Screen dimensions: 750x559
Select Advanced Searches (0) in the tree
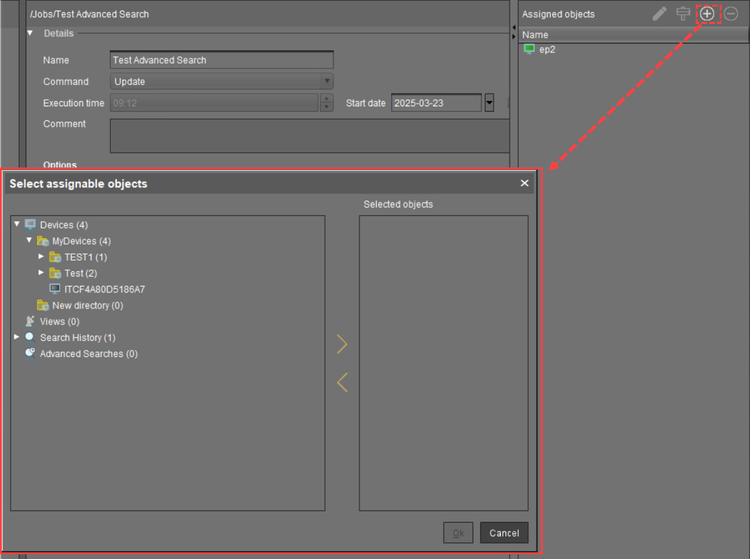88,354
